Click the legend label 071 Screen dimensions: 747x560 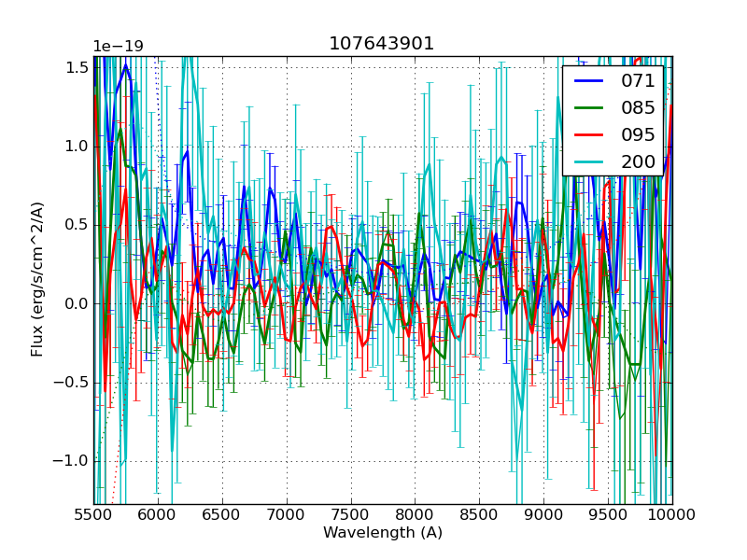(639, 81)
